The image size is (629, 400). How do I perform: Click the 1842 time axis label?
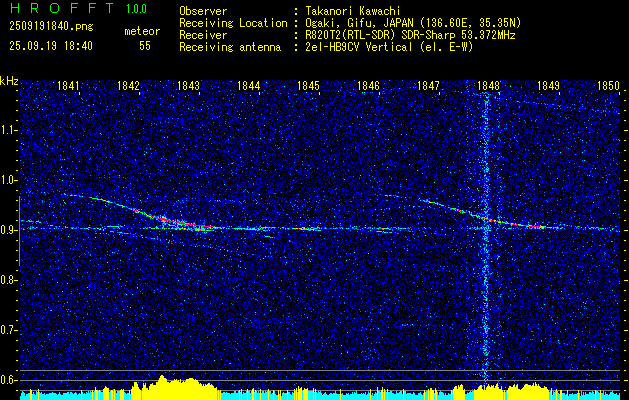pyautogui.click(x=128, y=86)
